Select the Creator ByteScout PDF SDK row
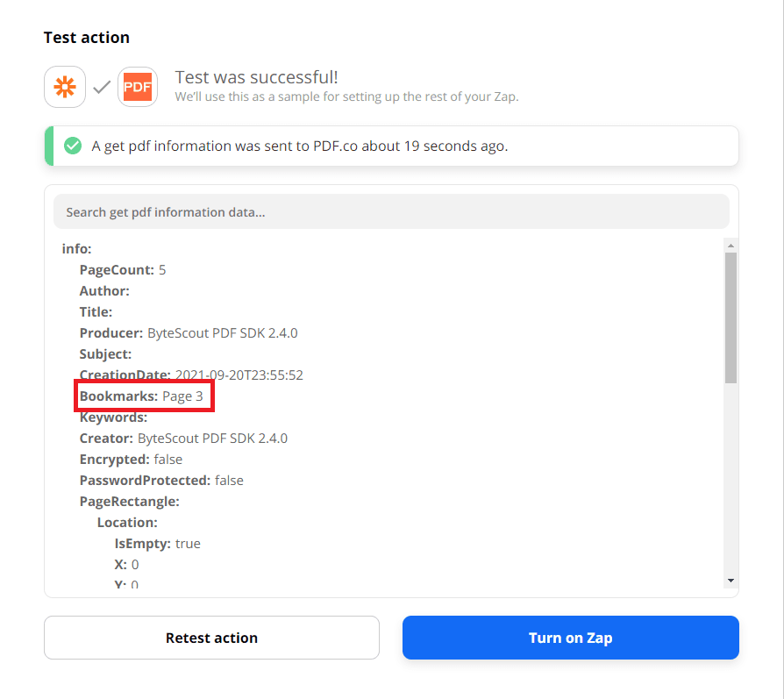The height and width of the screenshot is (699, 784). click(x=183, y=439)
